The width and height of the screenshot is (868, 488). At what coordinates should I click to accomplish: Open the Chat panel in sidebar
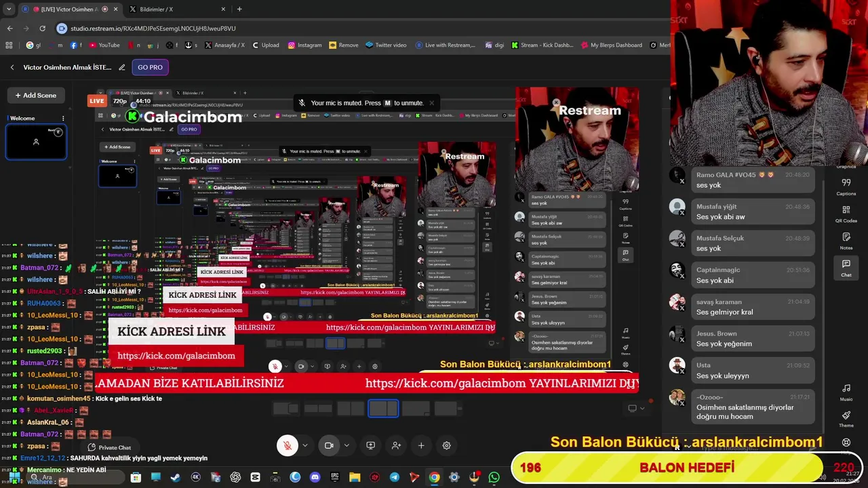point(846,268)
